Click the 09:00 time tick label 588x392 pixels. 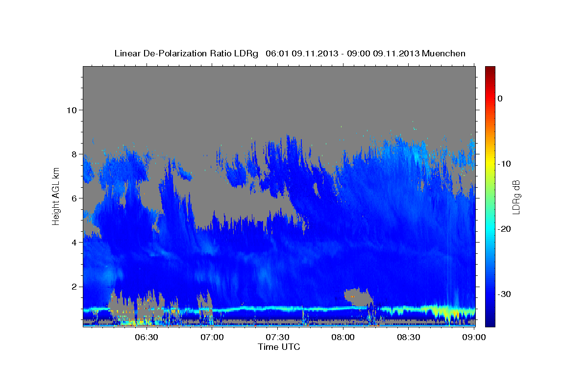point(474,337)
